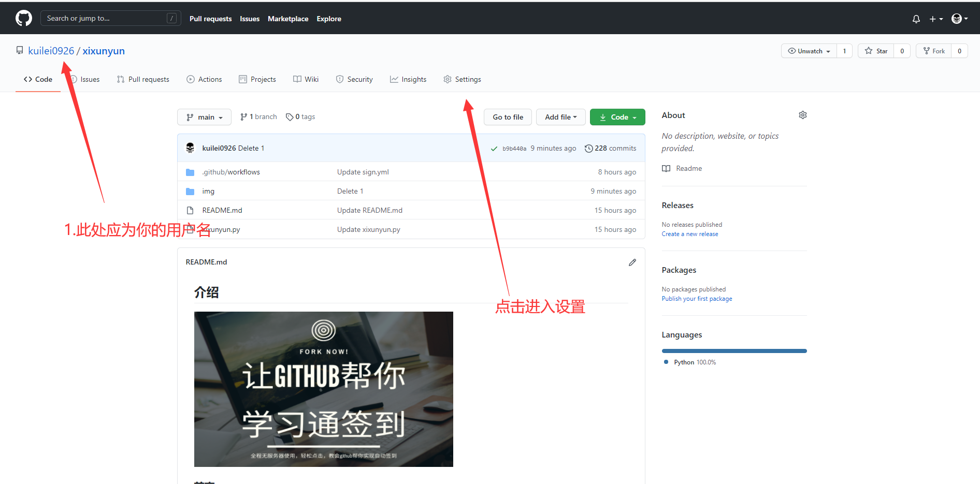Click the Packages heading
The image size is (980, 484).
coord(679,270)
